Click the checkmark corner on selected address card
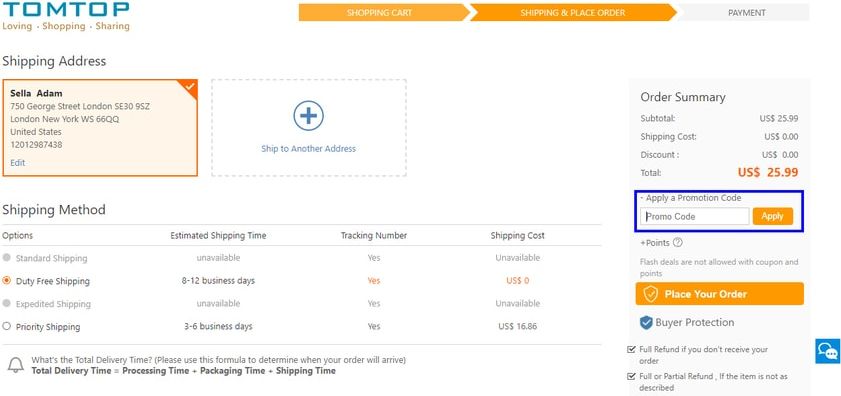Viewport: 841px width, 396px height. (189, 87)
